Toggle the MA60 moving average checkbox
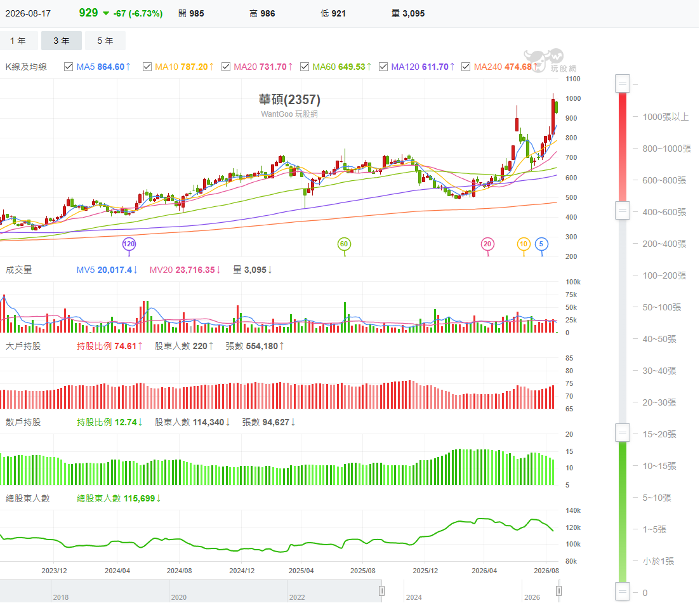The width and height of the screenshot is (700, 603). 305,67
